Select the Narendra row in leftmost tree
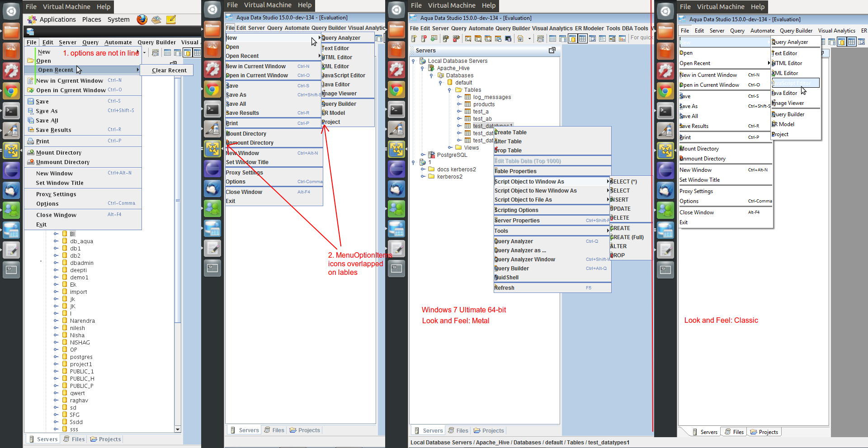This screenshot has width=868, height=448. pyautogui.click(x=82, y=321)
